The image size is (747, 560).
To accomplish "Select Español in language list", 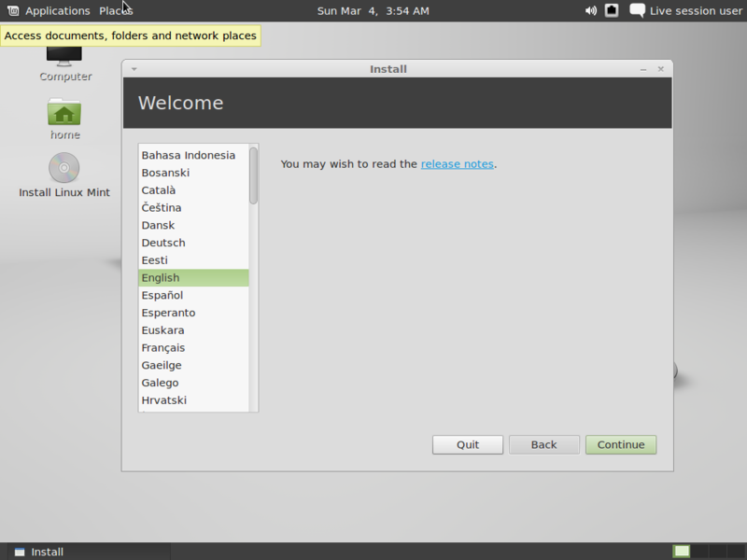I will 193,295.
